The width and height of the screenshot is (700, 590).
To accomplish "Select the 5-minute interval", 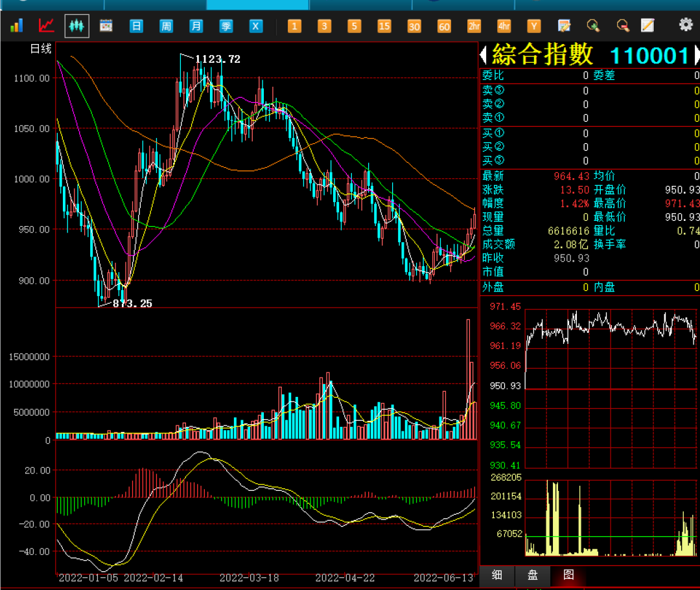I will [x=354, y=26].
